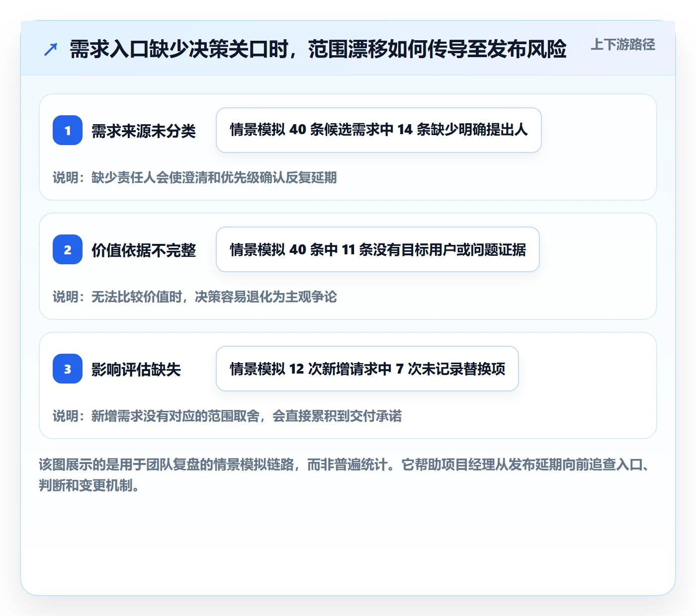The height and width of the screenshot is (616, 696).
Task: Click the step 3 number badge
Action: [x=68, y=369]
